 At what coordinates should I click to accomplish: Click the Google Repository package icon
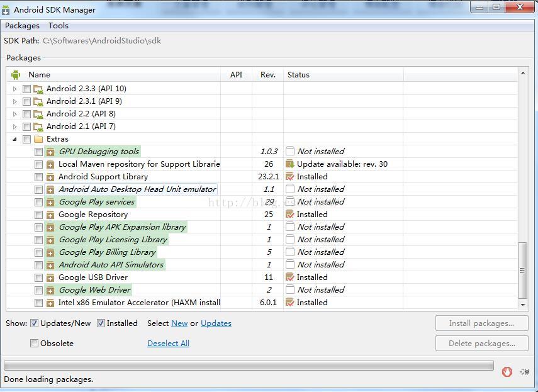[50, 215]
